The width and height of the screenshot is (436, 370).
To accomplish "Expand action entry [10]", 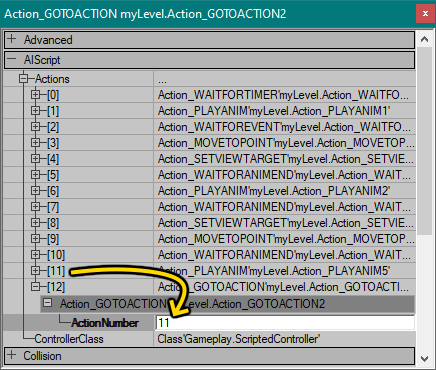I will [x=35, y=255].
